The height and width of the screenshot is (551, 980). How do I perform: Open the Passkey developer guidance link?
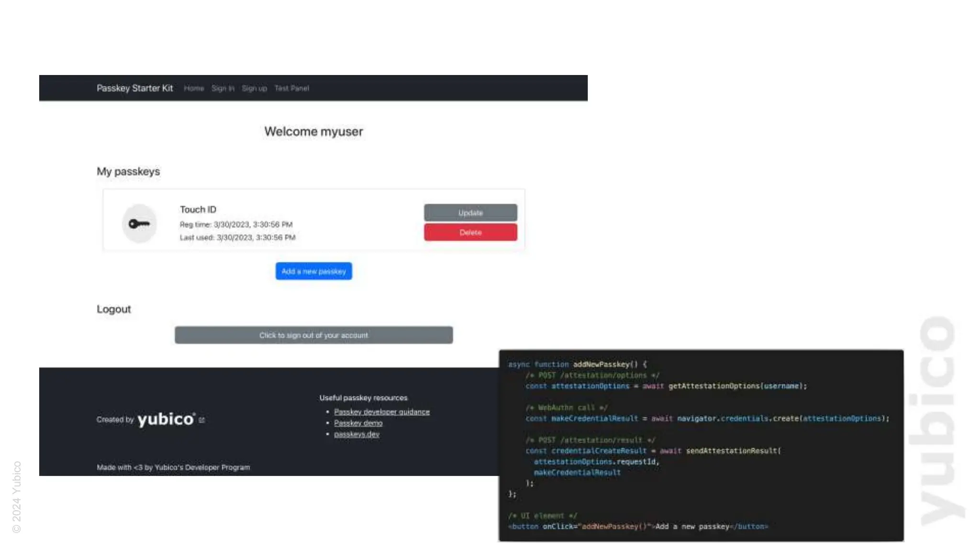pos(381,412)
